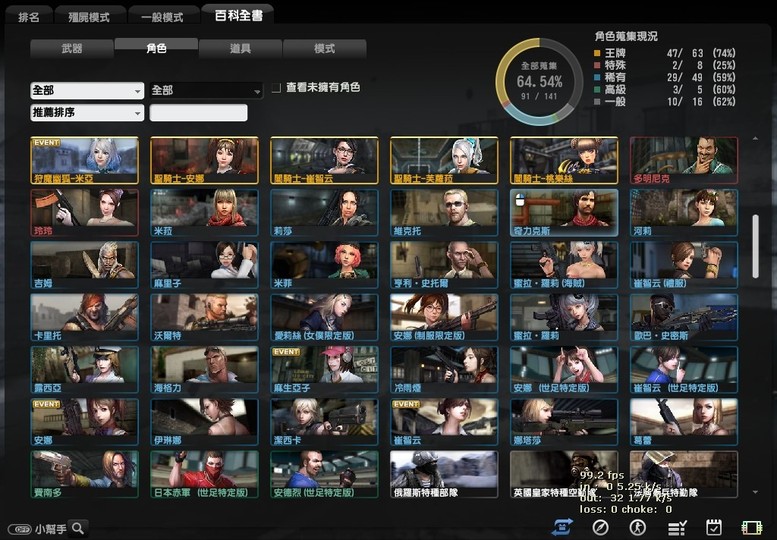This screenshot has height=540, width=777.
Task: Select the 多明尼克 character card
Action: 684,161
